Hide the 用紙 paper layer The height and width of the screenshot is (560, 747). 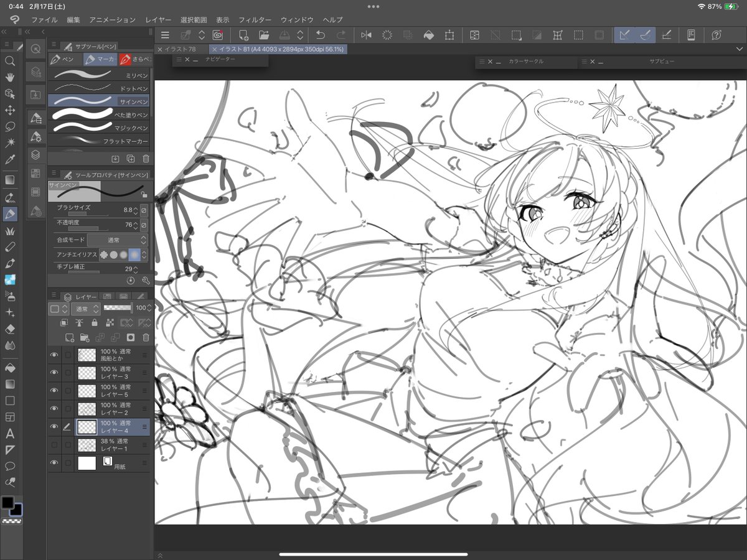coord(54,462)
